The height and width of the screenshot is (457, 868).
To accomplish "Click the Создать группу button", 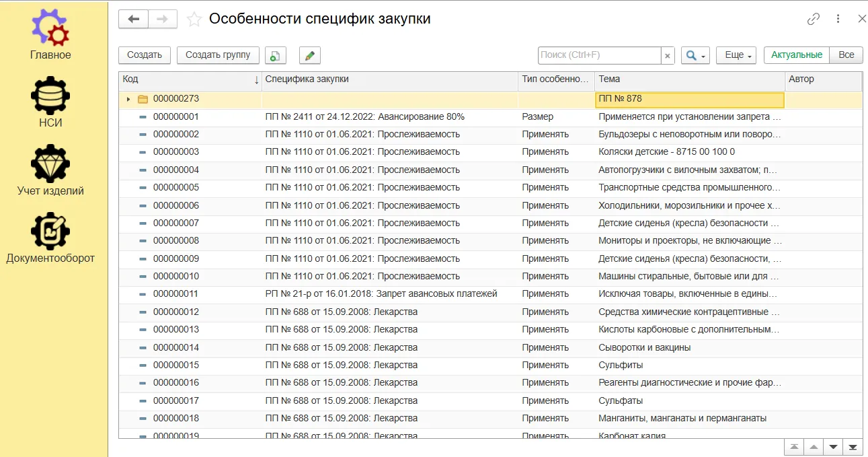I will 218,55.
